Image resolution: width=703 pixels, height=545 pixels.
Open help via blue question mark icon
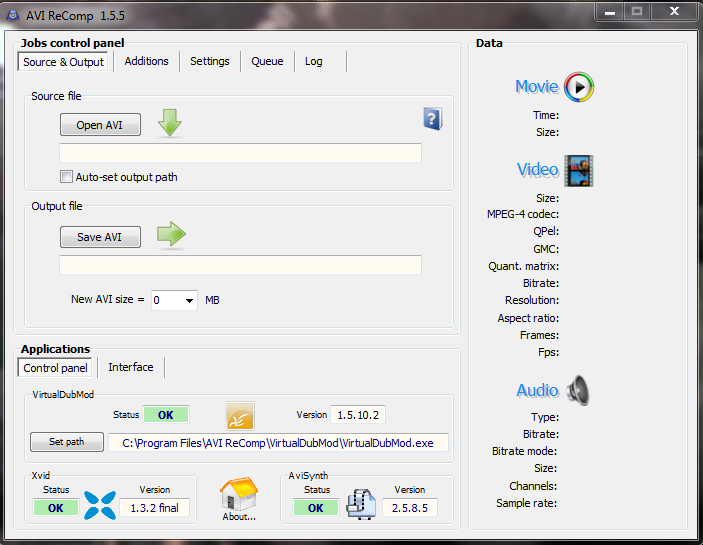tap(433, 119)
